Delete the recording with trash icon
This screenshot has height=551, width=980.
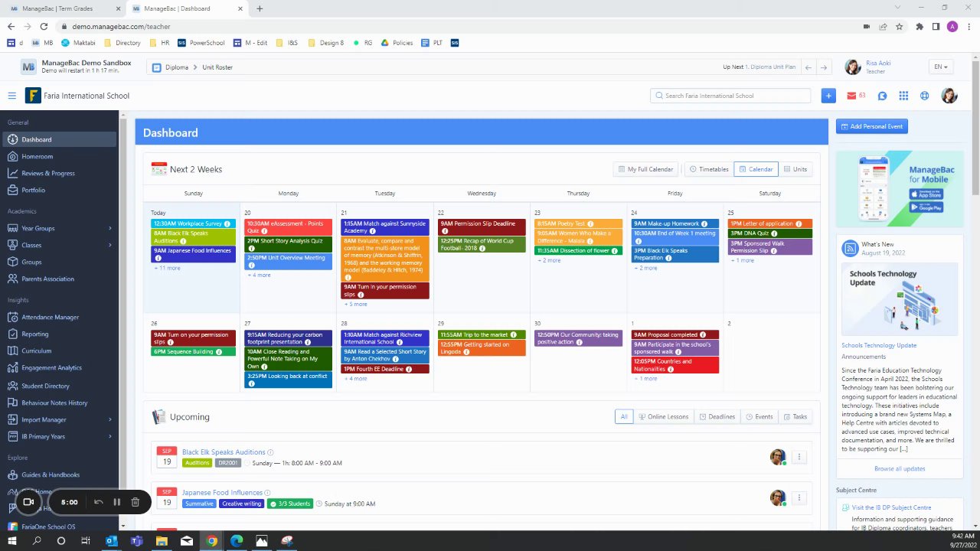(x=135, y=502)
